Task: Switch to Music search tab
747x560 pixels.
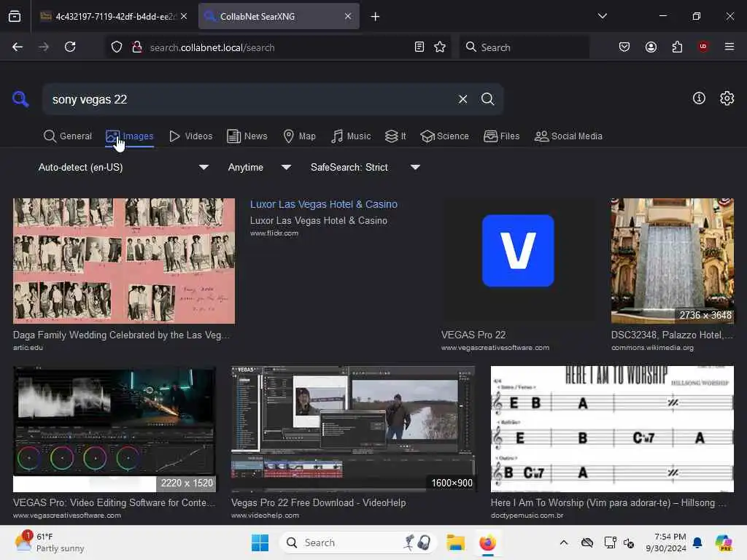Action: point(351,136)
